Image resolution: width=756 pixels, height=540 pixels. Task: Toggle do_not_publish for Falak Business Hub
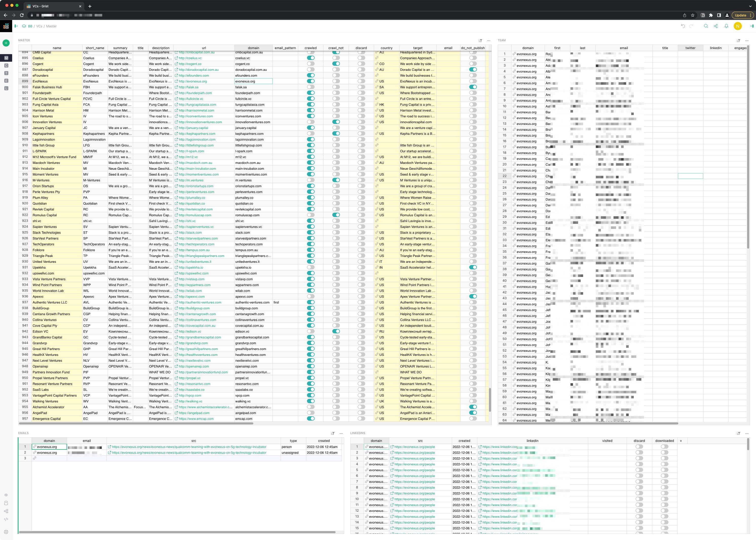tap(473, 87)
